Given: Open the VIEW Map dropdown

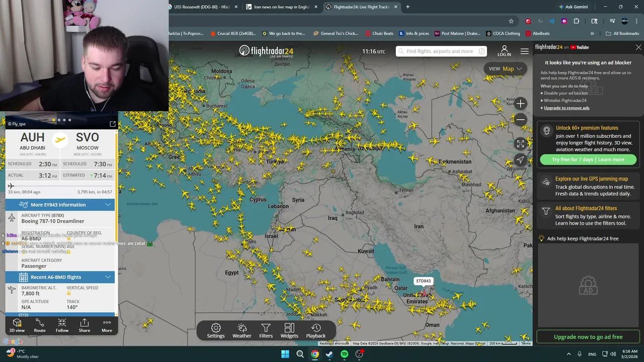Looking at the screenshot, I should (x=505, y=69).
